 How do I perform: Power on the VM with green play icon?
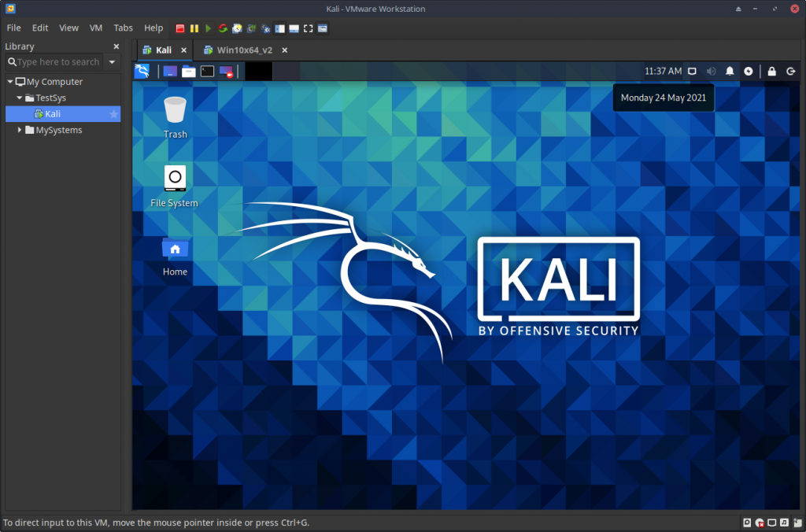[x=208, y=28]
